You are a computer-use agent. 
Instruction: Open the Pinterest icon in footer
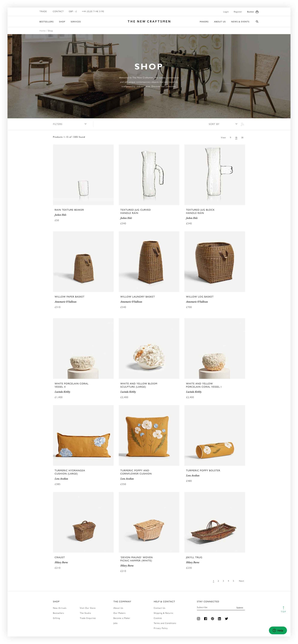(x=212, y=619)
